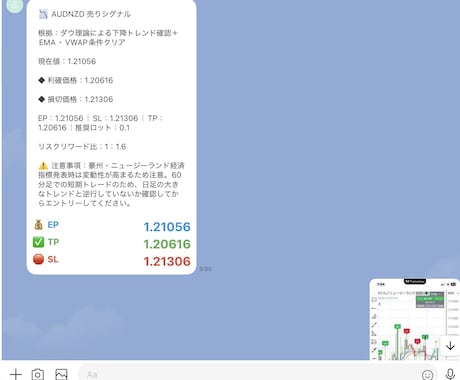Select the AUDNZD 売りシグナル title text
This screenshot has width=460, height=380.
[x=91, y=14]
